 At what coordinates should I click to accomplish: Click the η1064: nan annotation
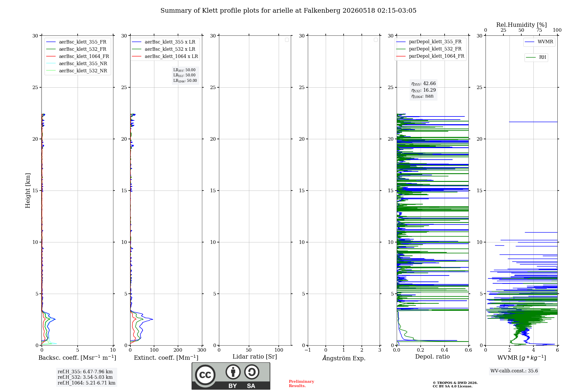coord(422,96)
